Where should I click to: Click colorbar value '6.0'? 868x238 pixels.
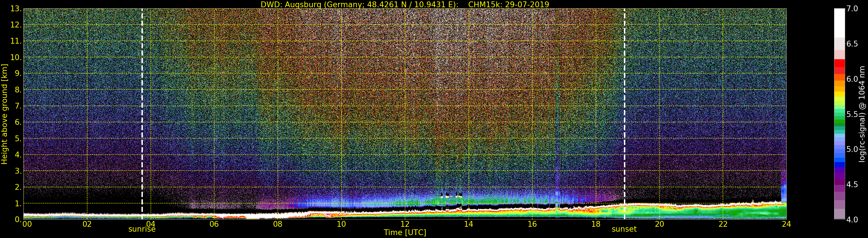tap(852, 79)
